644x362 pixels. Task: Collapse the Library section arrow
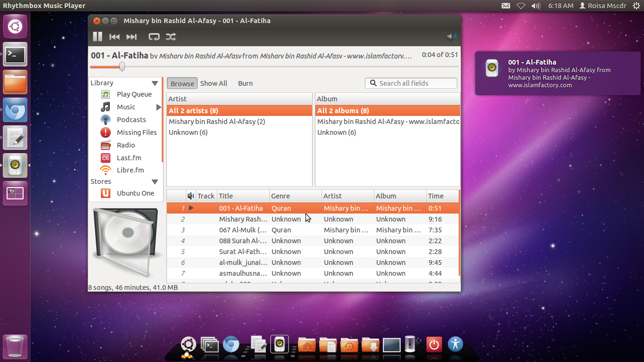(x=155, y=83)
